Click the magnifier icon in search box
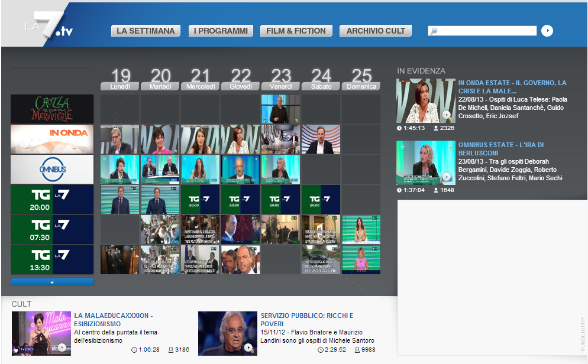Viewport: 588px width, 364px height. coord(434,31)
